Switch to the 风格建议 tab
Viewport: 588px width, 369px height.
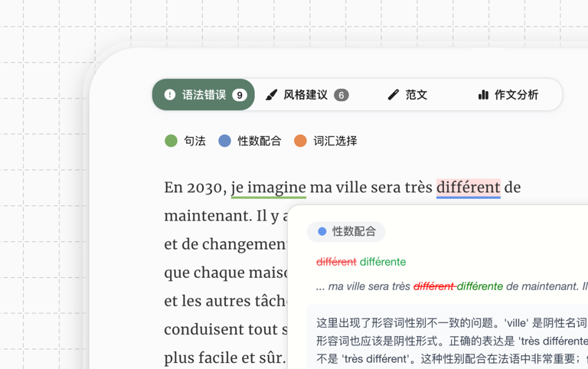[x=305, y=95]
